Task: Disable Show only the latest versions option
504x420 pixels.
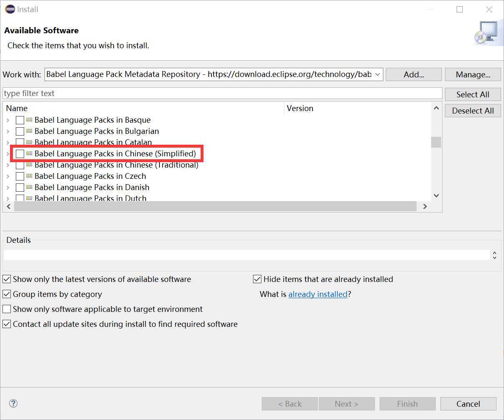Action: [x=7, y=279]
